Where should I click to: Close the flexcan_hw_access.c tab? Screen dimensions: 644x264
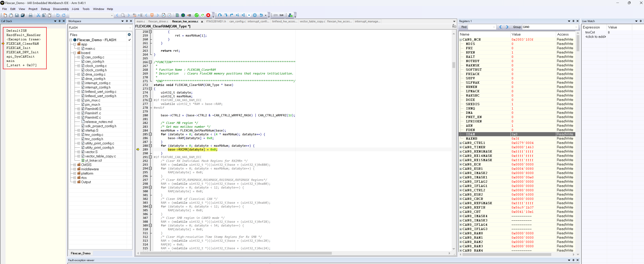pyautogui.click(x=202, y=22)
